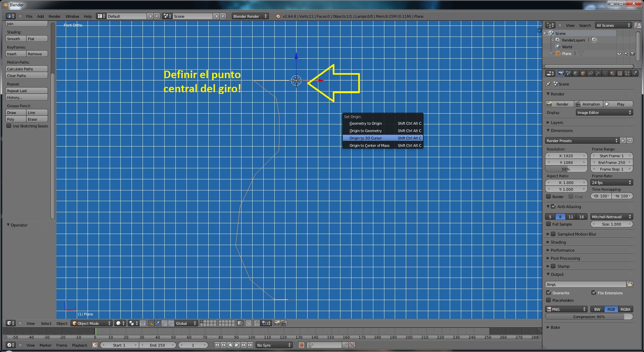The image size is (644, 352).
Task: Play the animation forward
Action: point(237,345)
